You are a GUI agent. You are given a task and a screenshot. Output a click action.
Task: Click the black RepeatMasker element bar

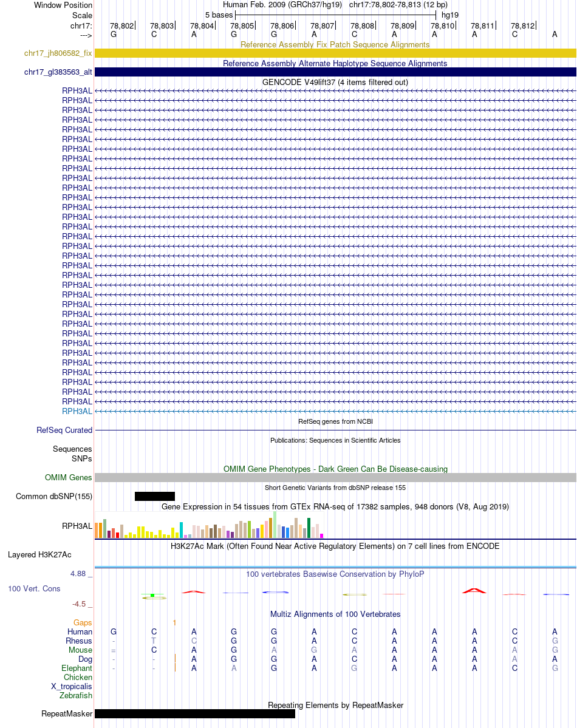[194, 713]
